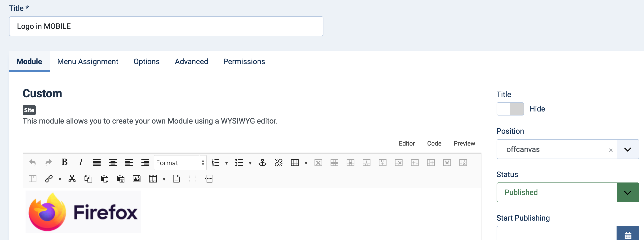Viewport: 644px width, 240px height.
Task: Toggle Hide for the module Title
Action: [x=510, y=109]
